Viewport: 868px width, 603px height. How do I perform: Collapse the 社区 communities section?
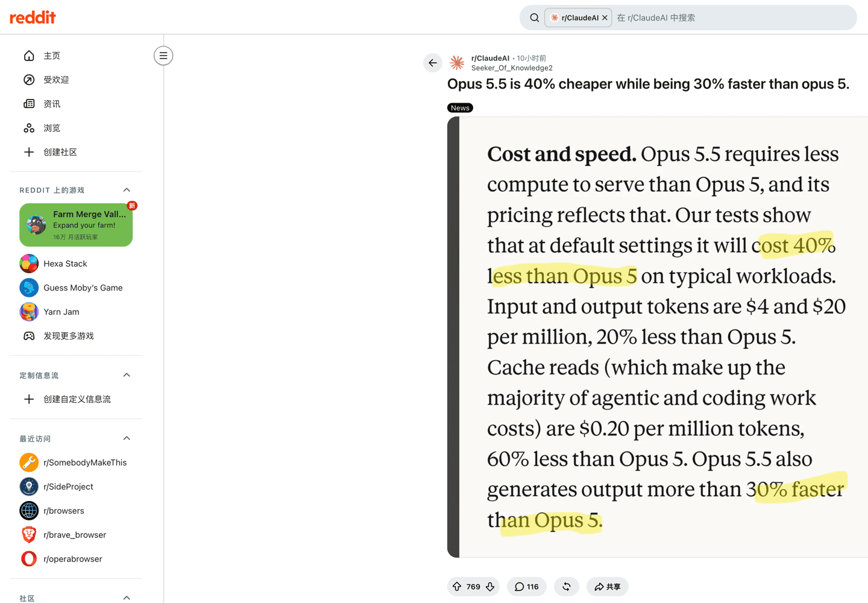(x=127, y=598)
